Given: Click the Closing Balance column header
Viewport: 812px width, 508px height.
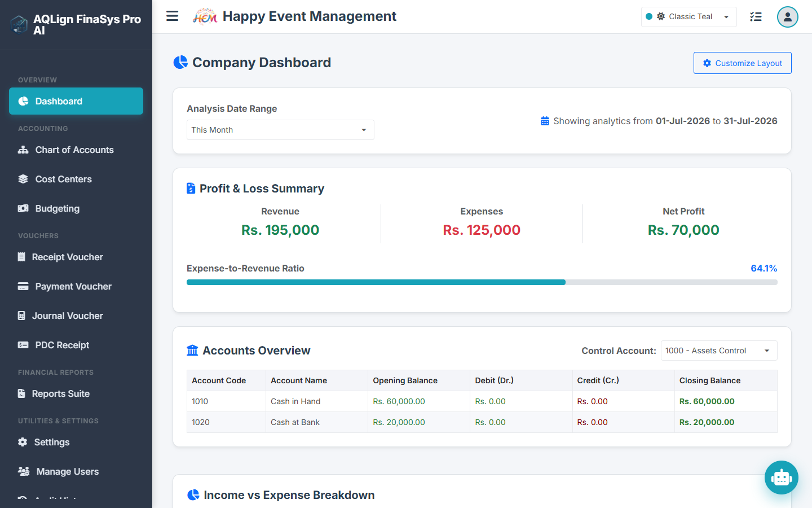Looking at the screenshot, I should point(726,380).
